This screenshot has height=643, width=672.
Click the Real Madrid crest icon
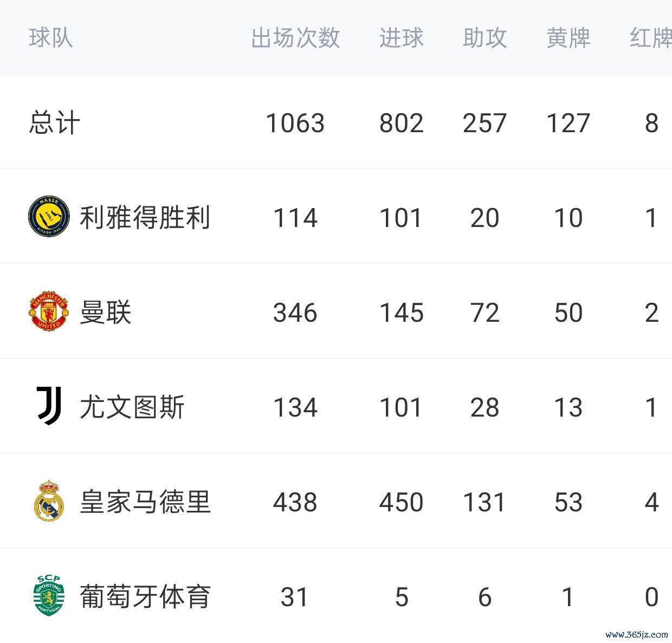tap(49, 501)
